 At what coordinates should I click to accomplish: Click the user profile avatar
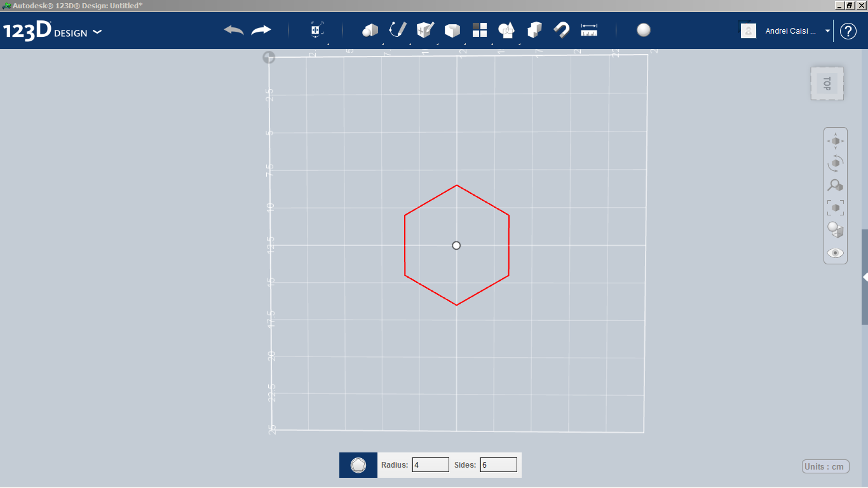(x=749, y=30)
